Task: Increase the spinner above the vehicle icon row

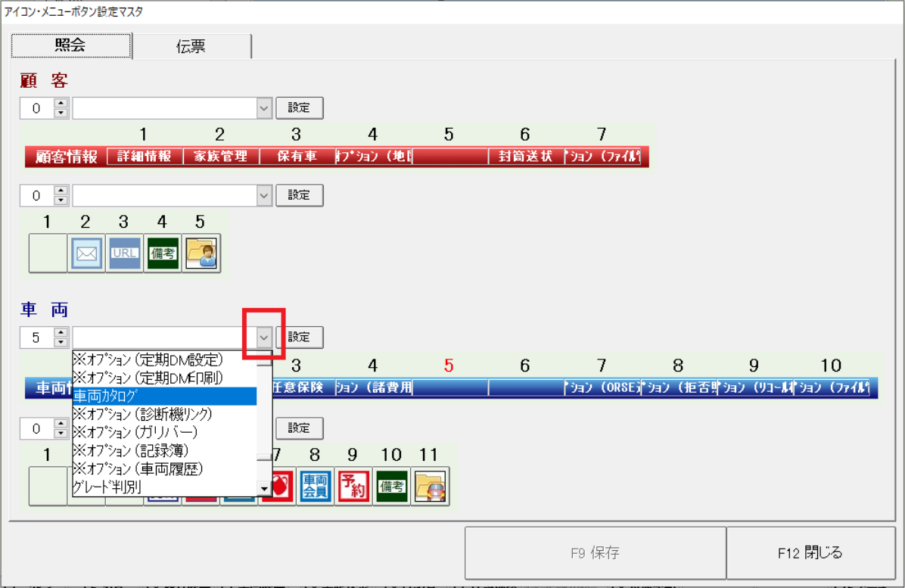Action: 61,424
